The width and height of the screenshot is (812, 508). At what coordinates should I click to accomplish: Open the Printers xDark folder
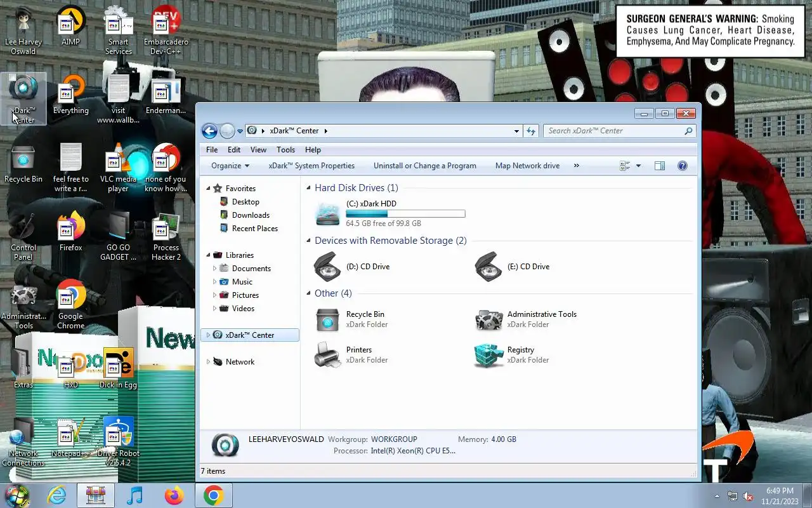pos(328,355)
